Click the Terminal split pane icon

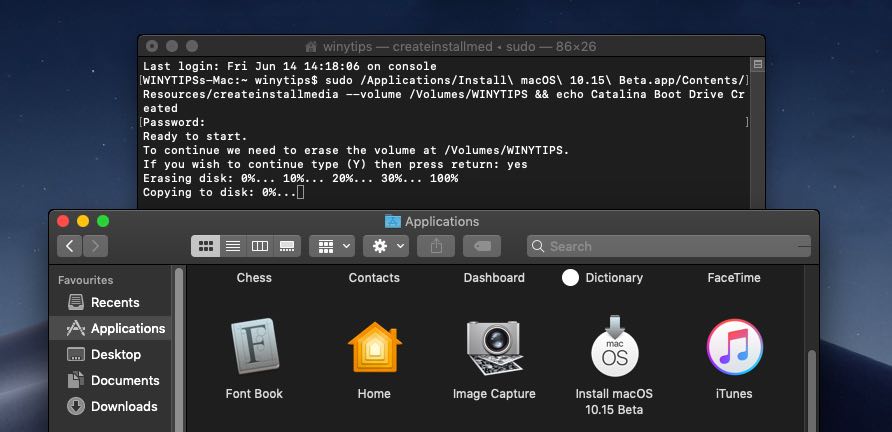point(758,64)
